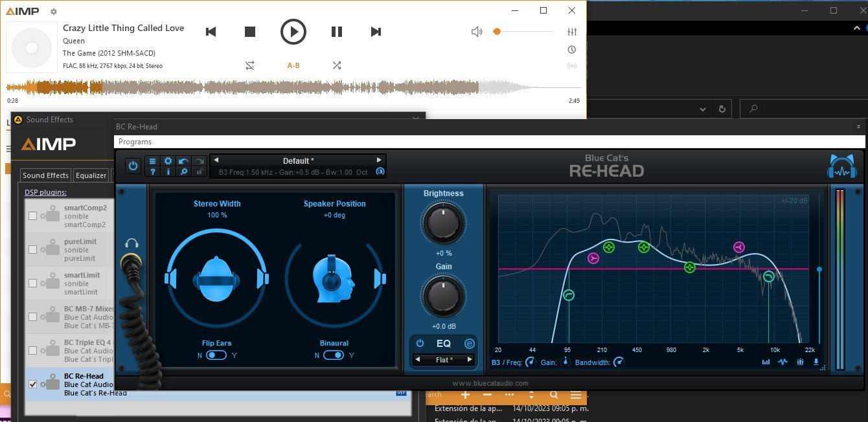Image resolution: width=868 pixels, height=422 pixels.
Task: Toggle the EQ power button
Action: (x=420, y=344)
